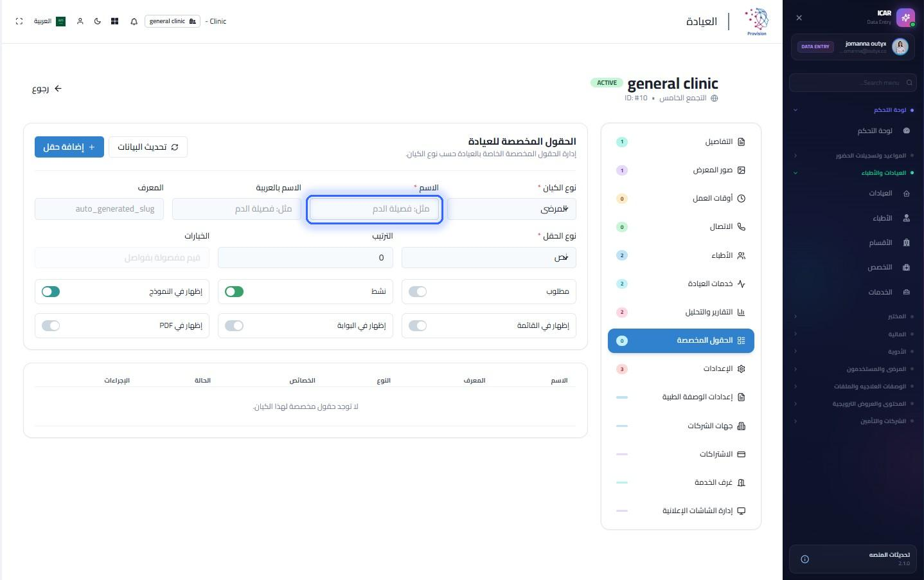The height and width of the screenshot is (580, 924).
Task: Click the التقارير والتحليل chart icon
Action: pyautogui.click(x=742, y=312)
